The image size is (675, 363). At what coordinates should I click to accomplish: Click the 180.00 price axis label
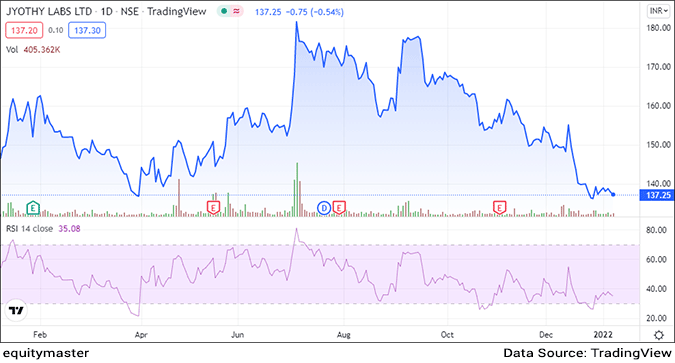point(659,28)
